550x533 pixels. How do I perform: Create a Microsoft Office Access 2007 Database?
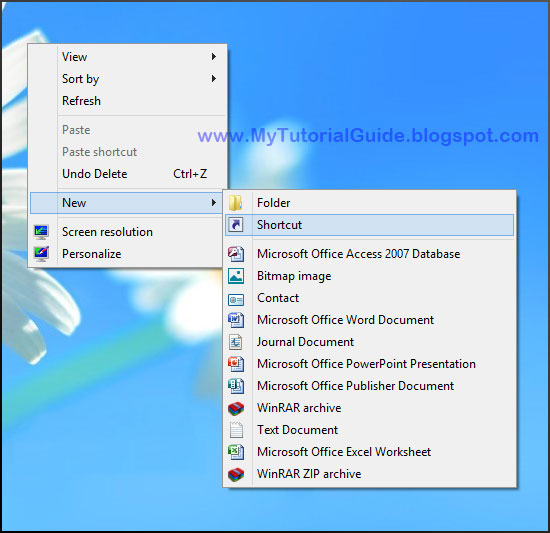tap(370, 254)
